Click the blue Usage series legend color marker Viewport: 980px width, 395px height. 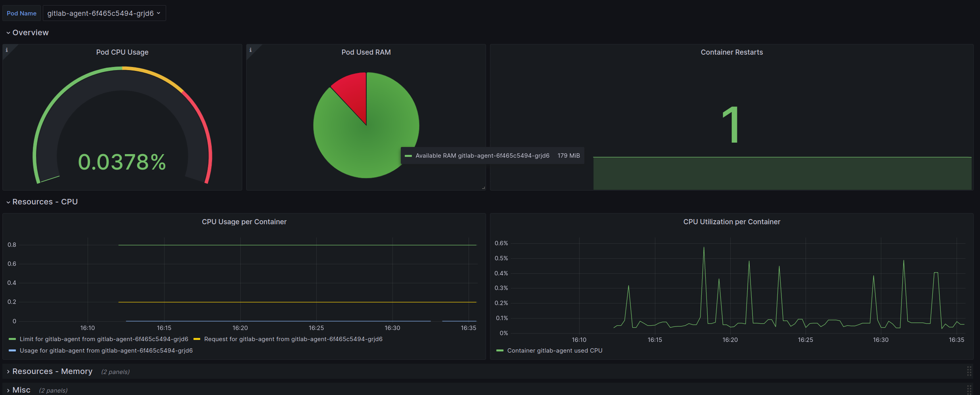coord(12,351)
